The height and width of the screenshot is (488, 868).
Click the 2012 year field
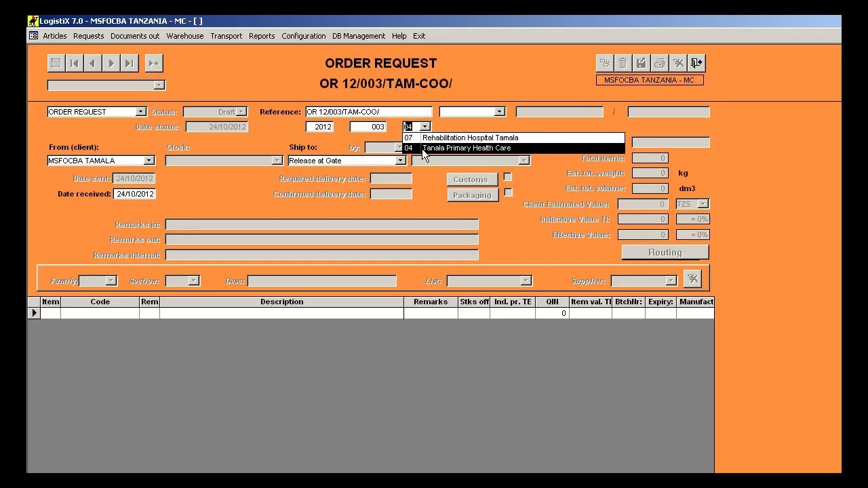coord(319,127)
